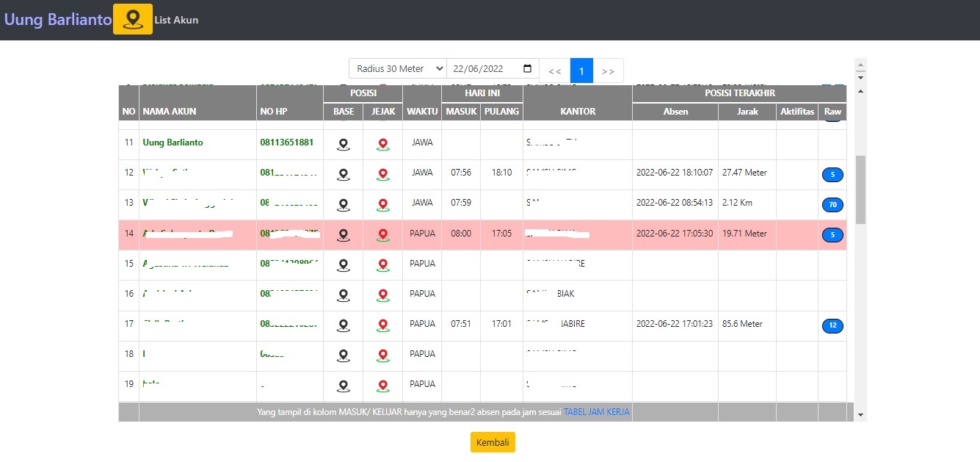Open BASE position pin for row 19
Viewport: 980px width, 462px height.
tap(343, 385)
